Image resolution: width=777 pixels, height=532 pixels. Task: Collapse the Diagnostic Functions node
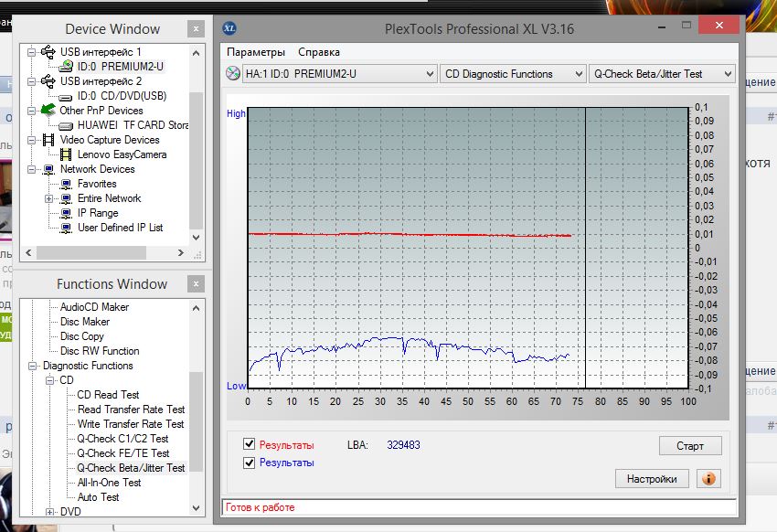pos(32,366)
